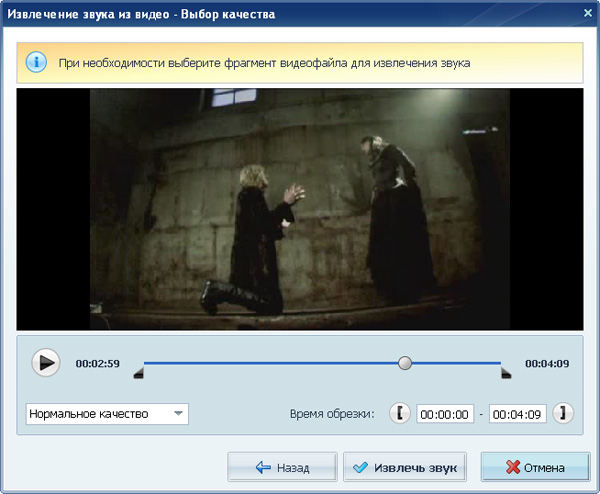Focus the end time field 00:04:09
This screenshot has height=494, width=600.
click(517, 414)
